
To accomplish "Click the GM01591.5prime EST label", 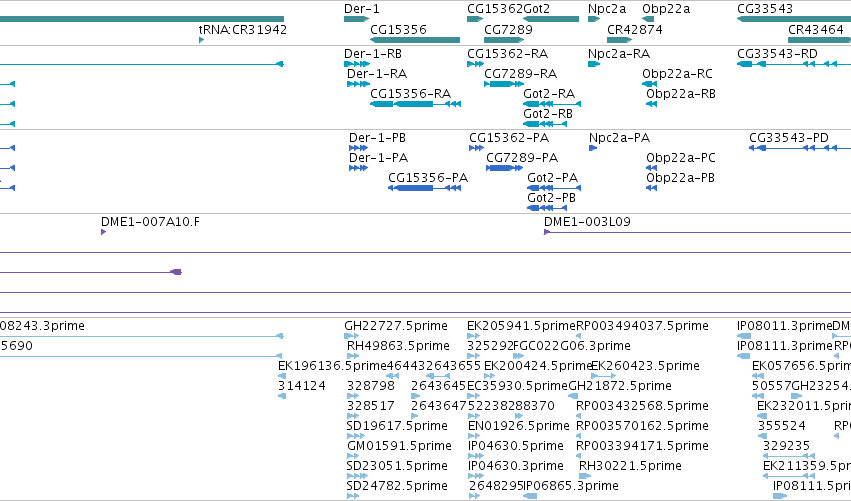I will (x=399, y=446).
